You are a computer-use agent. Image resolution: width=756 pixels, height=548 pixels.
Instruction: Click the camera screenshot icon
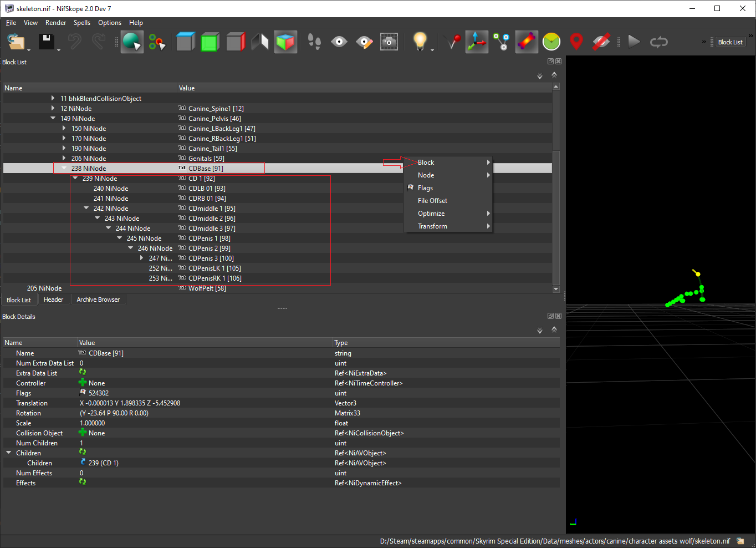[389, 42]
